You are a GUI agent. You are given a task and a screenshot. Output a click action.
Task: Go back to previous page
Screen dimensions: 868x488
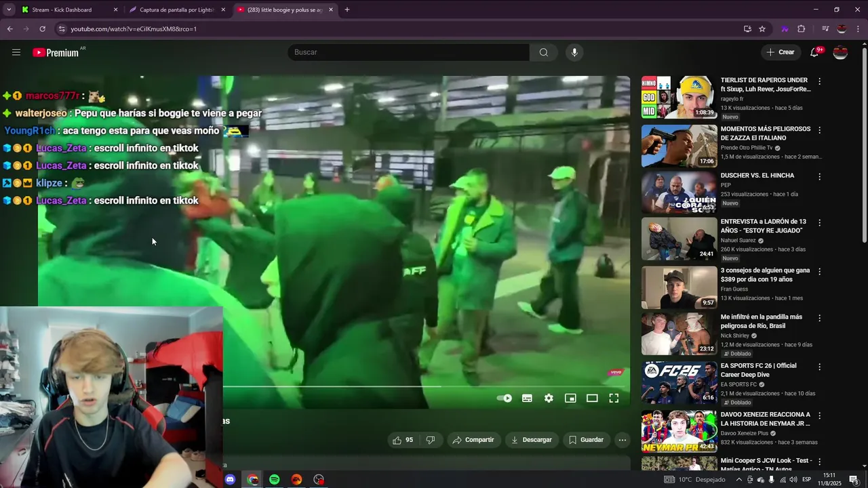coord(9,29)
